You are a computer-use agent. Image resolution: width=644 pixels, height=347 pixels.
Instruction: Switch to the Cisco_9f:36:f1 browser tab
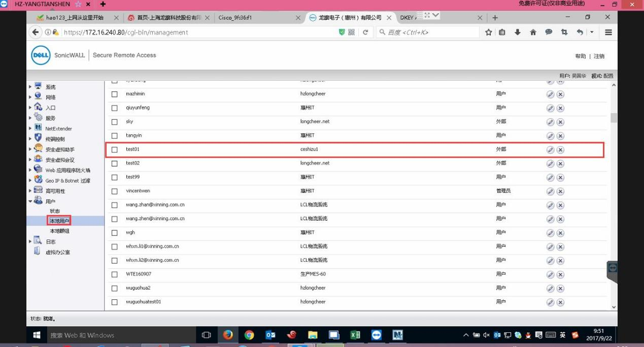(x=254, y=18)
